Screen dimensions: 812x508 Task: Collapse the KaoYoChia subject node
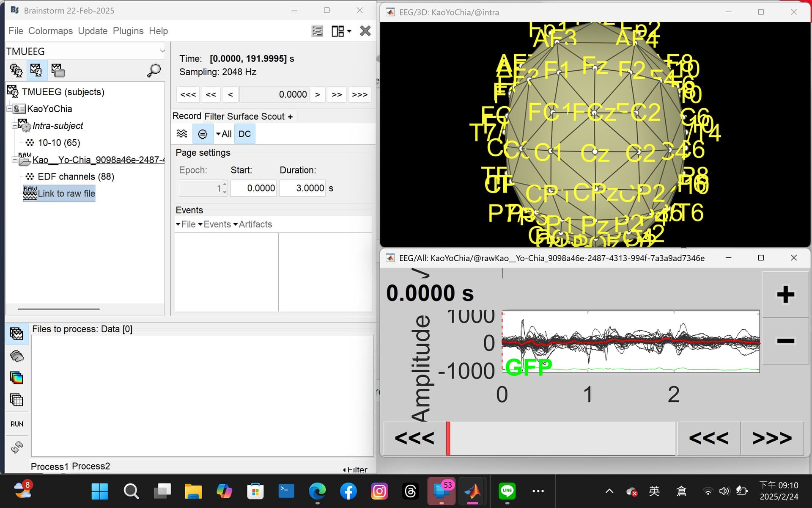coord(9,109)
